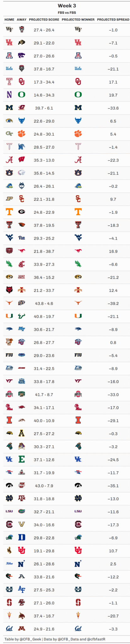Click the Oregon logo under PROJECTED WINNER
This screenshot has height=644, width=130.
click(x=78, y=95)
